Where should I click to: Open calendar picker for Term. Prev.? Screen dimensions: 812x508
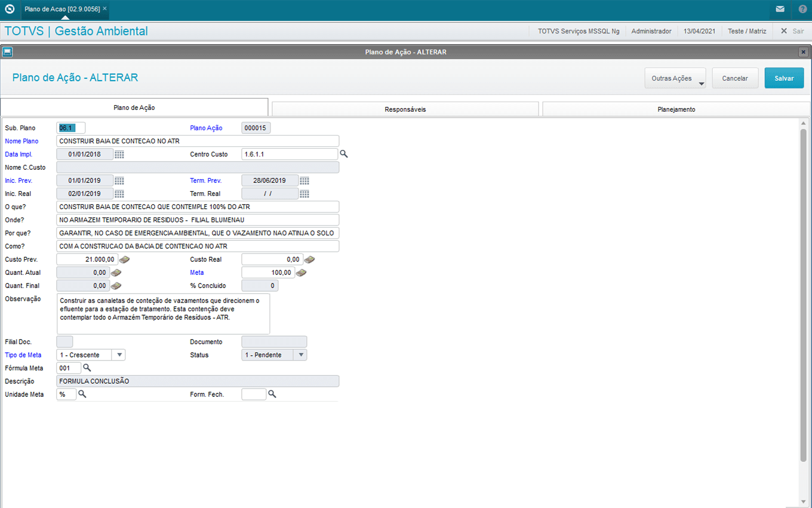coord(304,180)
